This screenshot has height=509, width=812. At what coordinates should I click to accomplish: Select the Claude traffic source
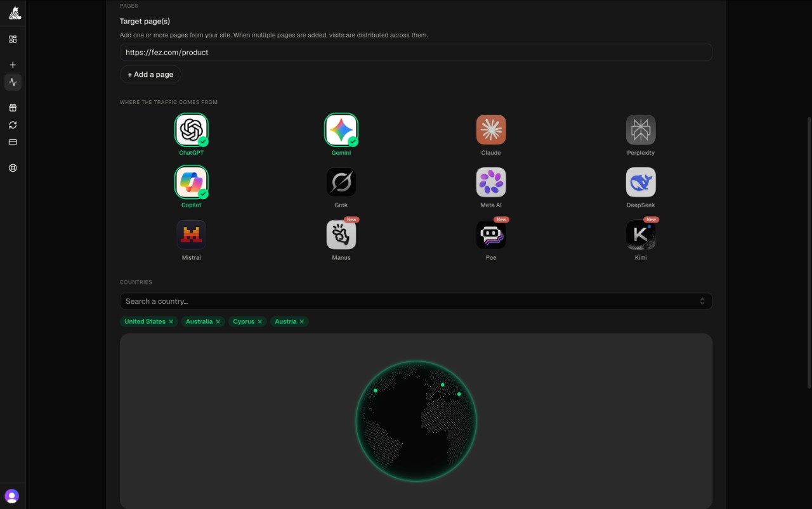(491, 130)
